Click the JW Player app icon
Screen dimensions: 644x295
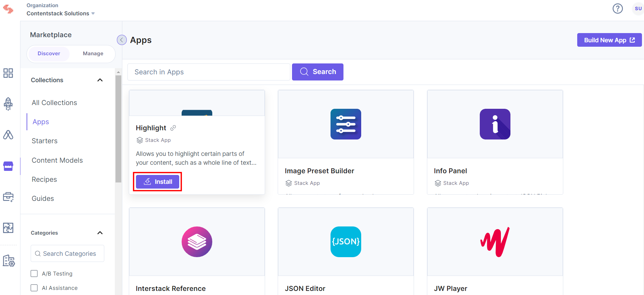click(x=495, y=242)
